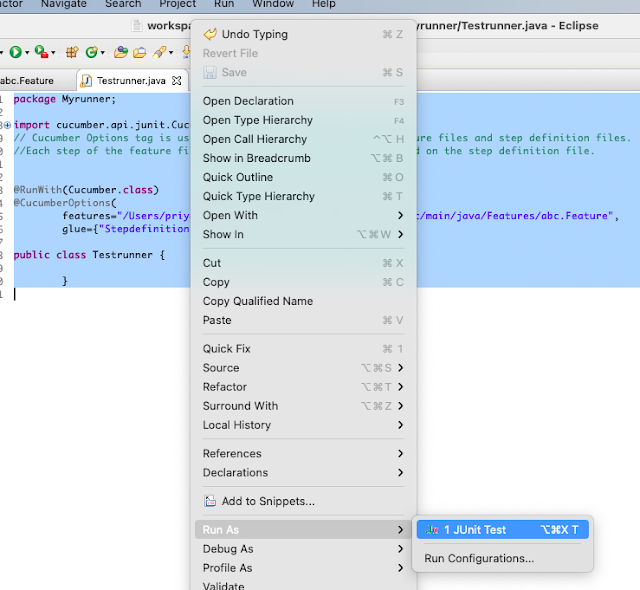Click the greyed Save disk icon
The width and height of the screenshot is (640, 590).
click(x=210, y=73)
